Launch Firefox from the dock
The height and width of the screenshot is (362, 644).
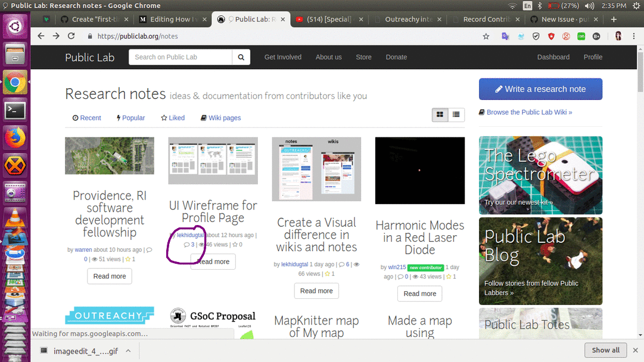pos(15,138)
